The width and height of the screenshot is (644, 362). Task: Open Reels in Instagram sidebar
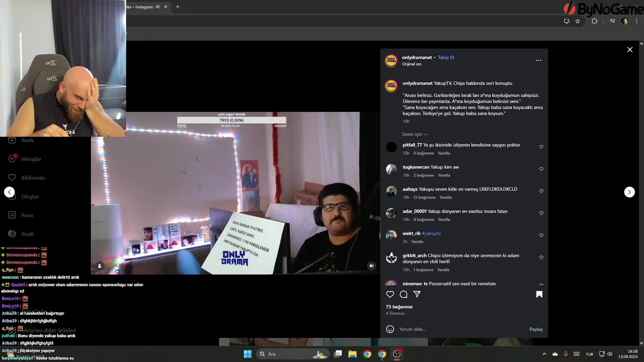[x=21, y=140]
